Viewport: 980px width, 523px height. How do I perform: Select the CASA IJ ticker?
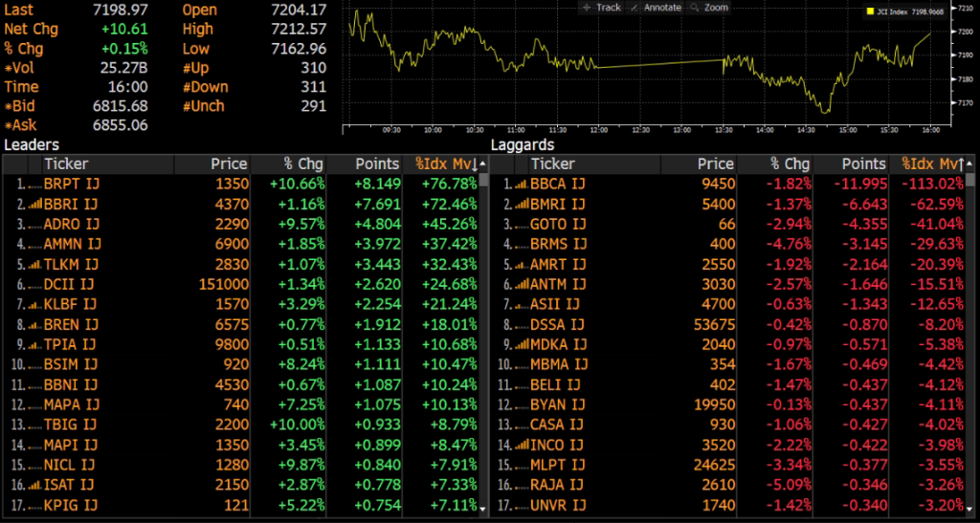[x=556, y=425]
